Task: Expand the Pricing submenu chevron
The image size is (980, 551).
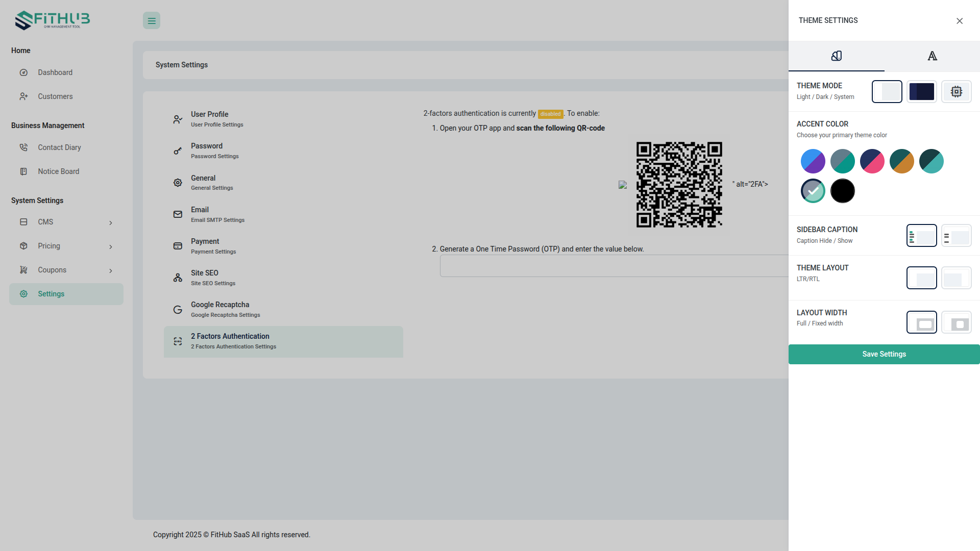Action: coord(111,247)
